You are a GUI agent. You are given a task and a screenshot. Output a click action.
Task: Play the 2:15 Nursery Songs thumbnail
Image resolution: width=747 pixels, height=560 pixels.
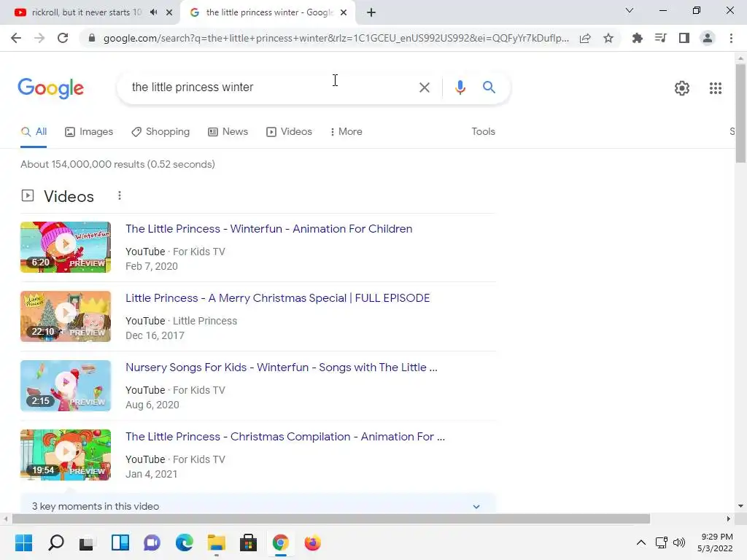click(66, 386)
